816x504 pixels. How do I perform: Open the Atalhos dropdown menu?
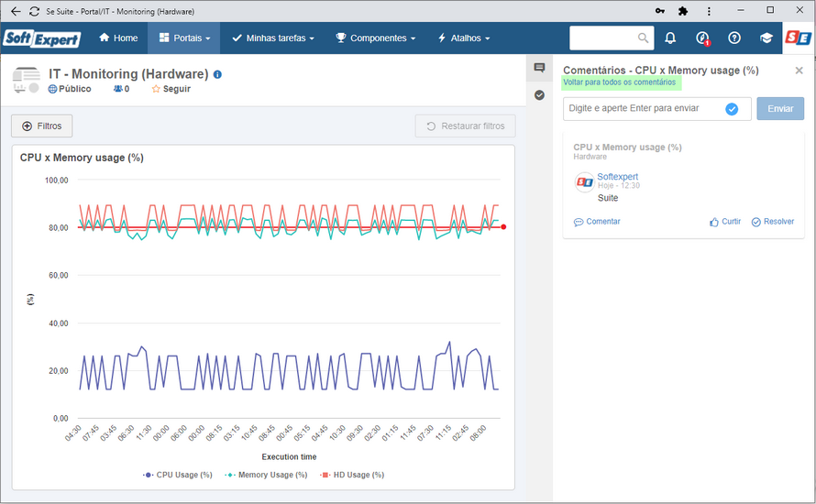click(x=464, y=38)
